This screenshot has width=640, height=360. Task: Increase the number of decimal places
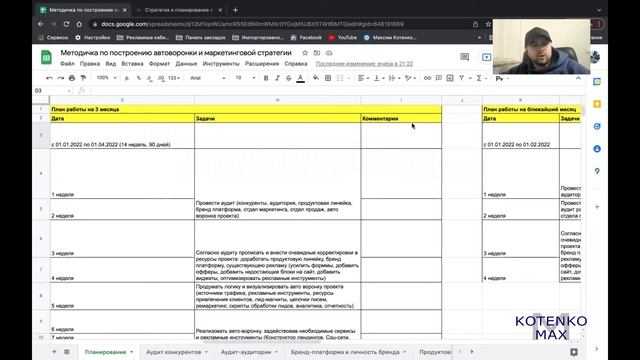click(x=161, y=78)
